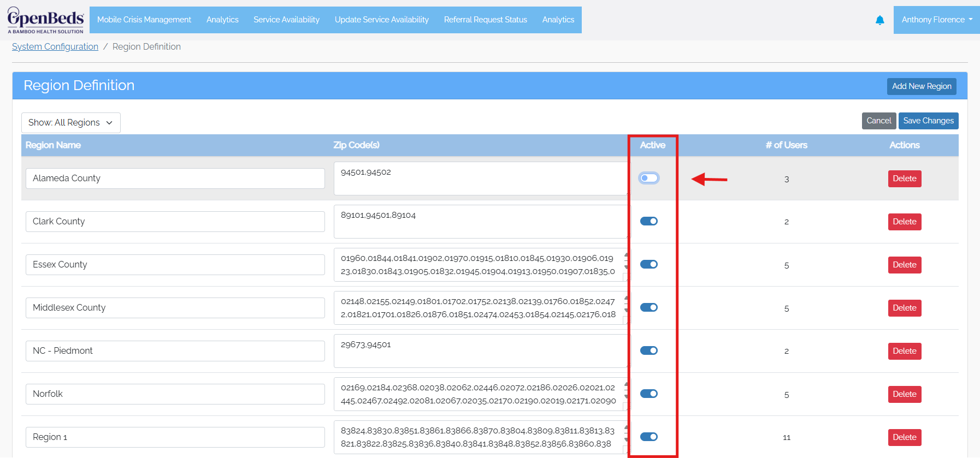980x458 pixels.
Task: Toggle Active switch for Alameda County
Action: [x=649, y=178]
